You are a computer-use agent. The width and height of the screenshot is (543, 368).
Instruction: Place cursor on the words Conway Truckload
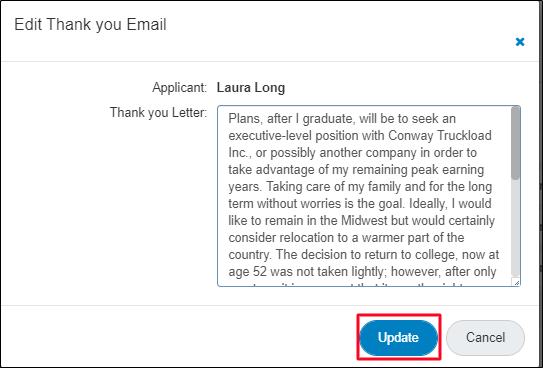(x=440, y=135)
